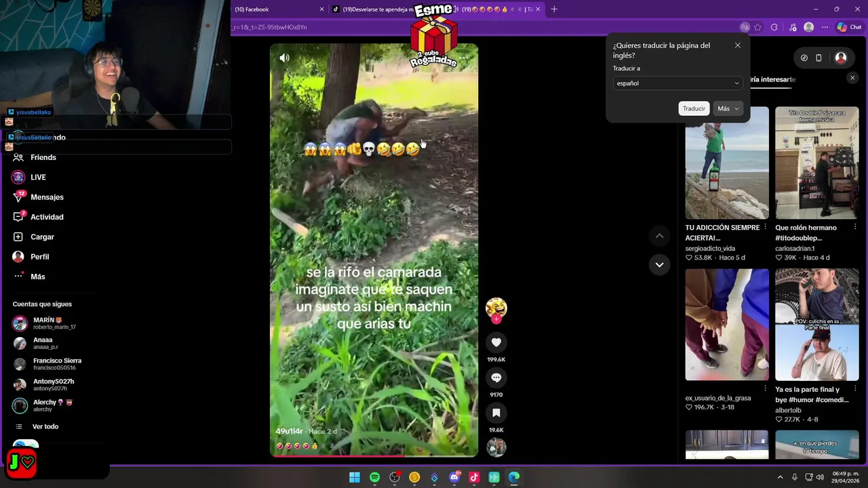The image size is (868, 488).
Task: Close the recommended videos panel
Action: (853, 78)
